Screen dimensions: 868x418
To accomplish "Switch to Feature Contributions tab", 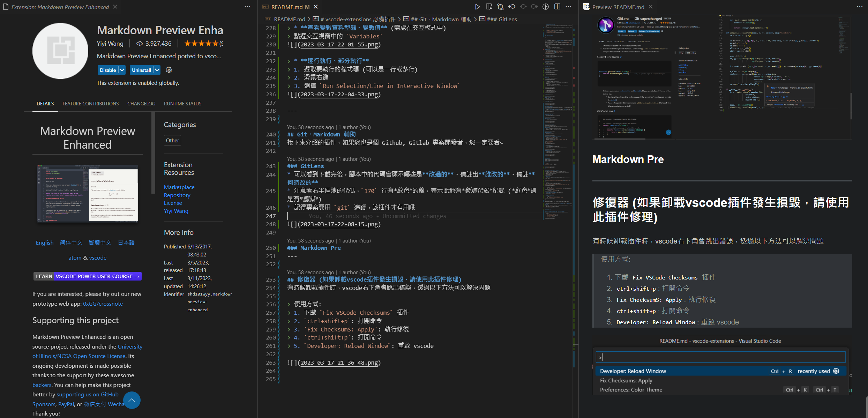I will [x=90, y=104].
